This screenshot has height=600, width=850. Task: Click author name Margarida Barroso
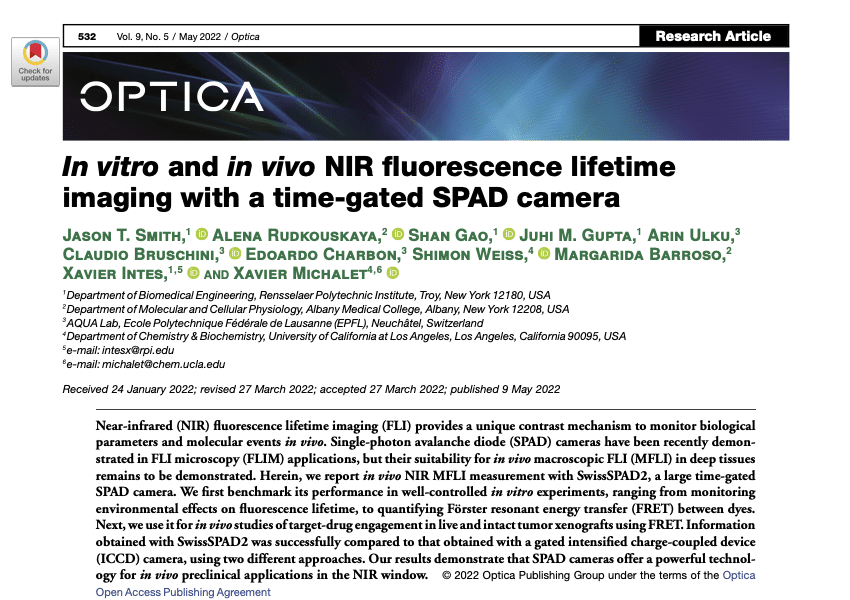(x=640, y=254)
